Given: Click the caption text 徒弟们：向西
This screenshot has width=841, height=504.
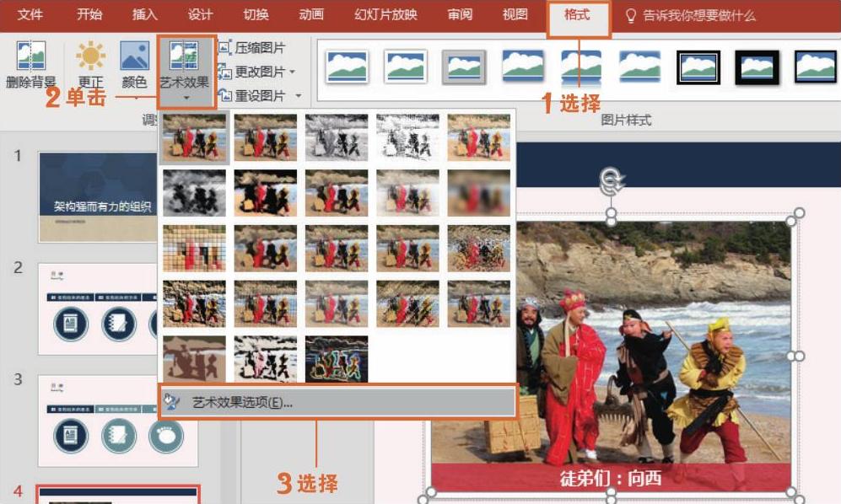Looking at the screenshot, I should point(611,477).
